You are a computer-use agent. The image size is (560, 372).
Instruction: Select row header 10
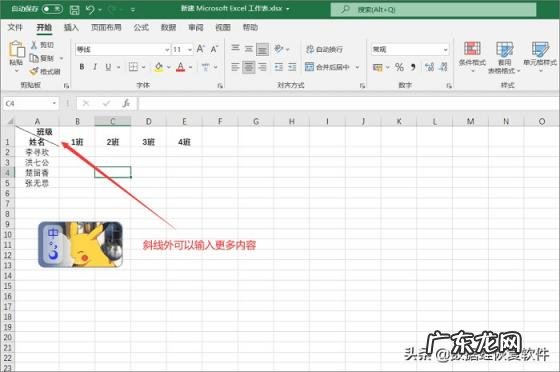coord(8,235)
